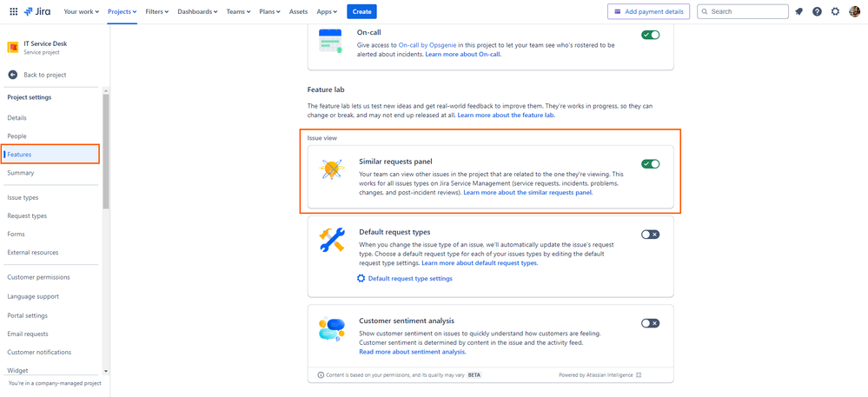868x397 pixels.
Task: Open Learn more about default request types
Action: [480, 263]
